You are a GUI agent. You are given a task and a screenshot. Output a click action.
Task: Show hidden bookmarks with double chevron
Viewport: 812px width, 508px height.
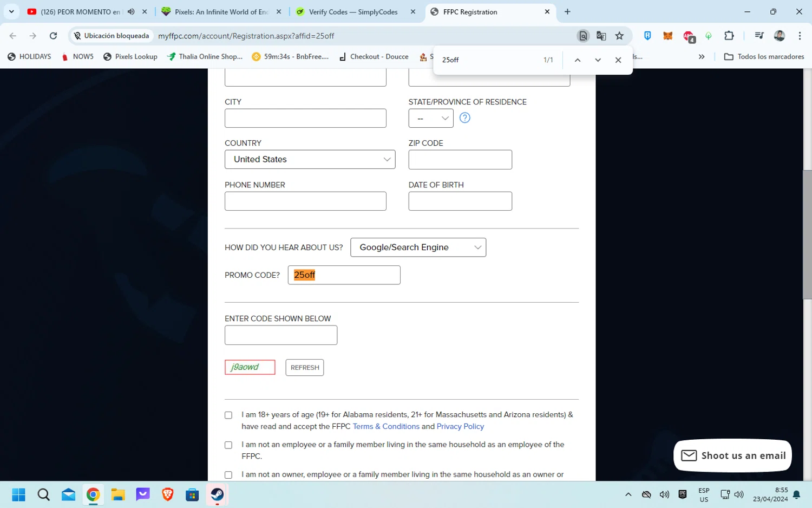click(x=702, y=56)
